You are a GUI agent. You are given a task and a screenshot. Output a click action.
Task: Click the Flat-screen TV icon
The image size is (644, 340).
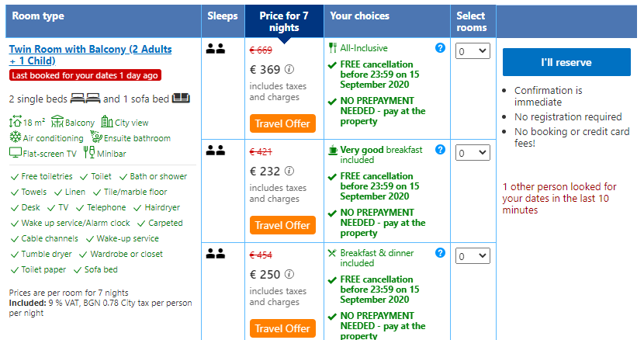tap(15, 153)
